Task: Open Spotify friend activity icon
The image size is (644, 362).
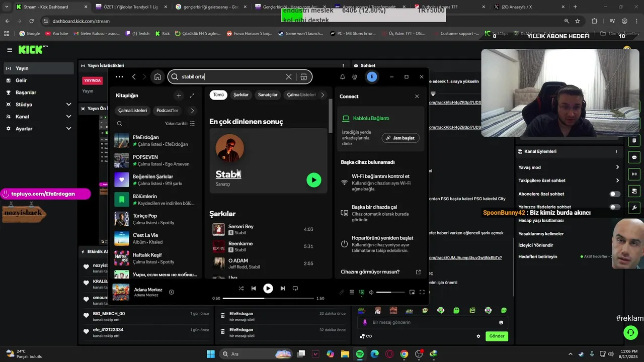Action: 355,77
